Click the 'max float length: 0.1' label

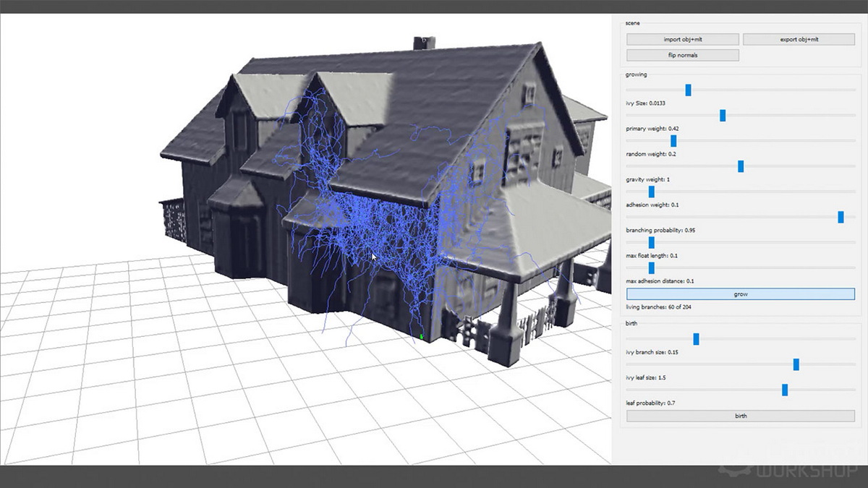point(652,255)
